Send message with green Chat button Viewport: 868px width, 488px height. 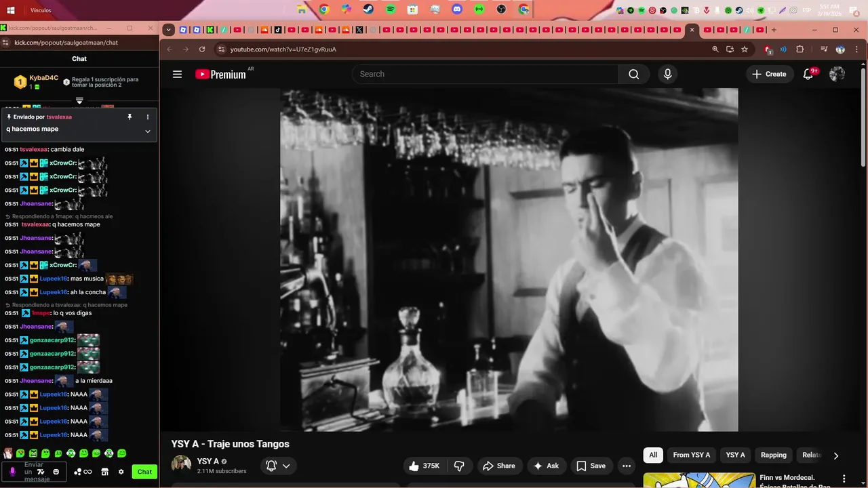(144, 472)
